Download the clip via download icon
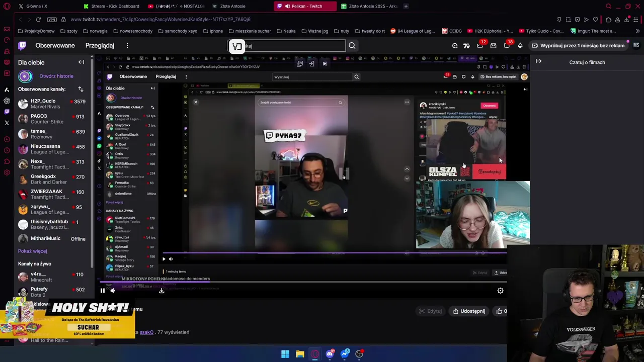 coord(162,291)
